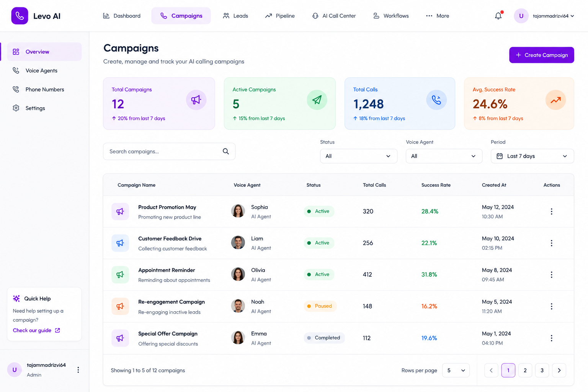Click Sophia's agent avatar
Viewport: 588px width, 392px height.
point(238,211)
